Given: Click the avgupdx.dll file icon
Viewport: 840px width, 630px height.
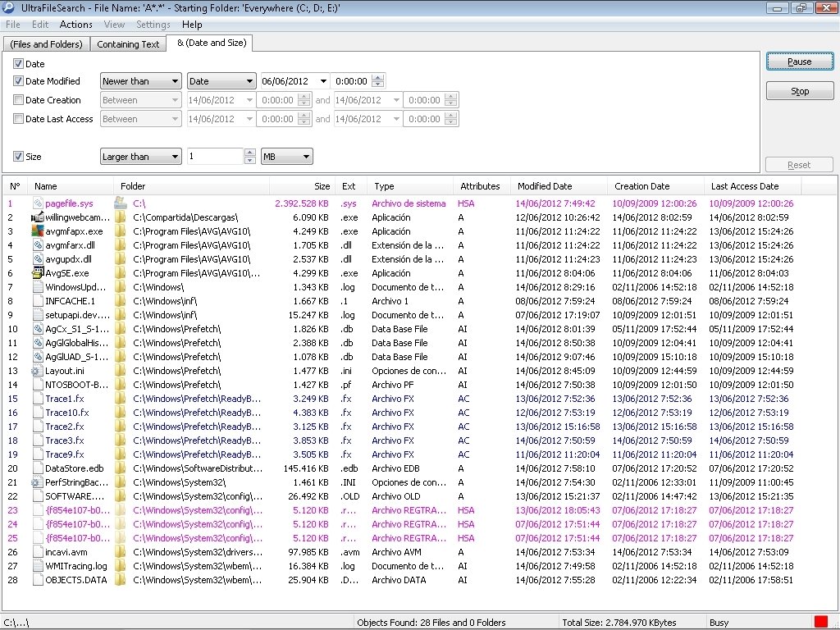Looking at the screenshot, I should 38,259.
